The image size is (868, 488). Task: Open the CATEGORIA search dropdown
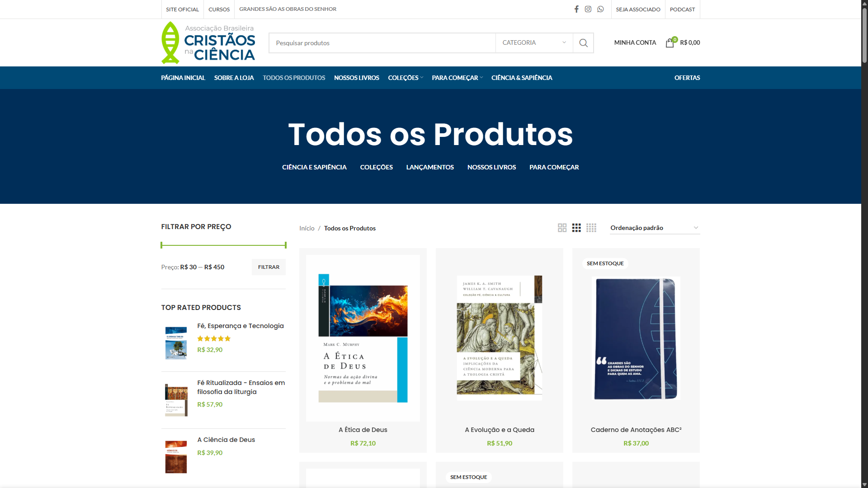point(534,42)
